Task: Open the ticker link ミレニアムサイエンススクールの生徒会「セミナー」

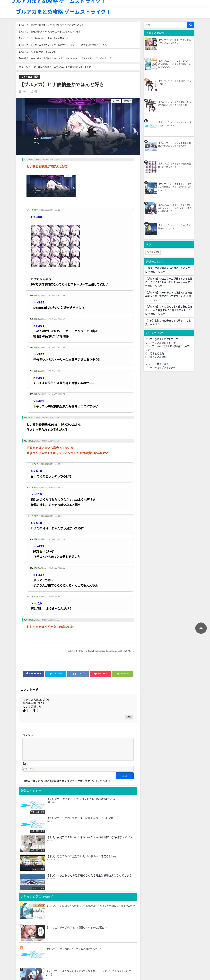Action: coord(62,45)
